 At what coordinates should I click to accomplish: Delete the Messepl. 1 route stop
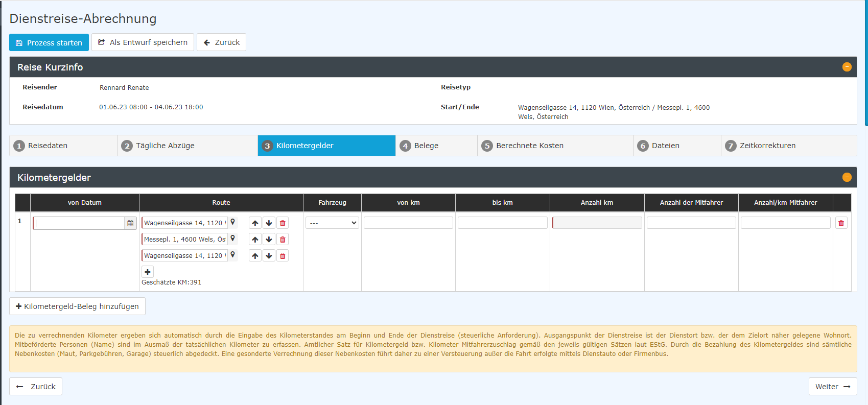283,240
